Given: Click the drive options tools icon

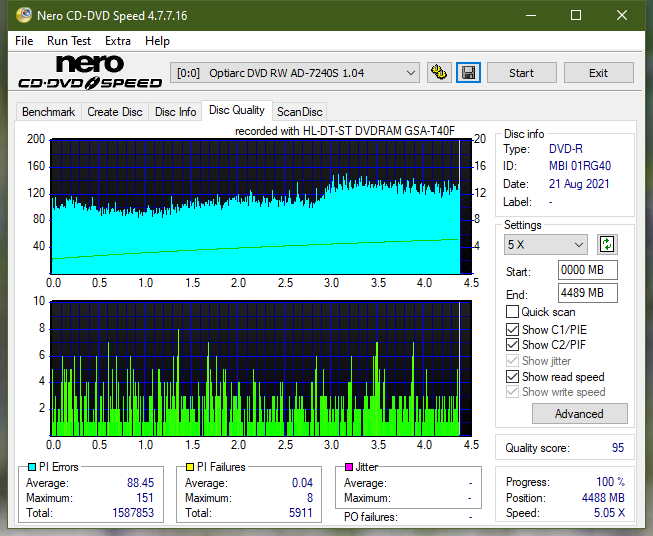Looking at the screenshot, I should (x=439, y=73).
